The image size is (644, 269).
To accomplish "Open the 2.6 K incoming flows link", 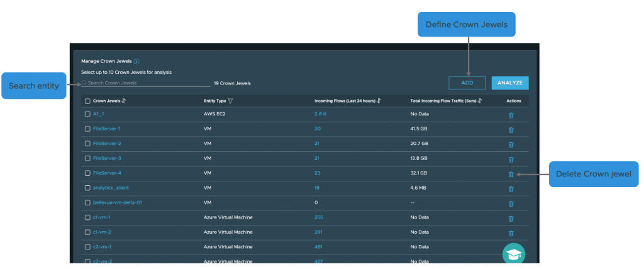I will point(321,114).
